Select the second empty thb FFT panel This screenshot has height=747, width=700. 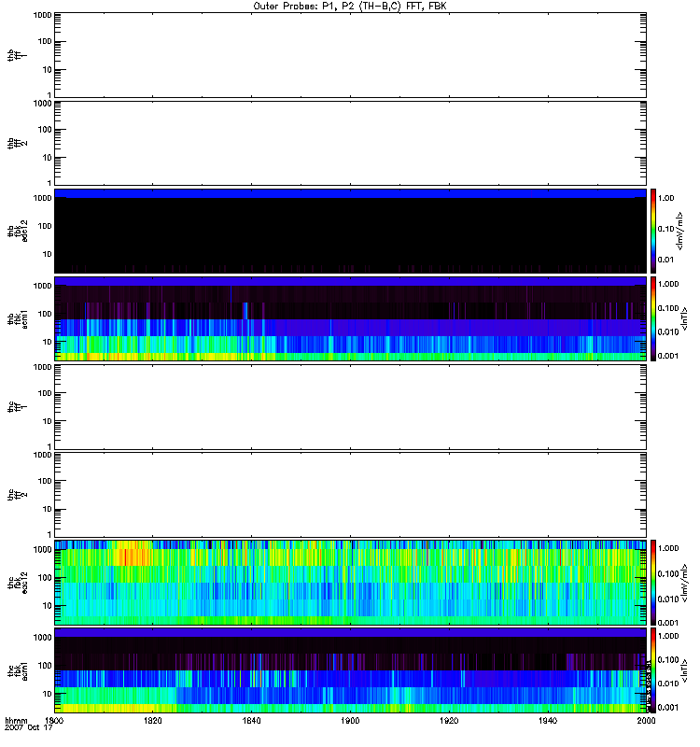tap(350, 142)
